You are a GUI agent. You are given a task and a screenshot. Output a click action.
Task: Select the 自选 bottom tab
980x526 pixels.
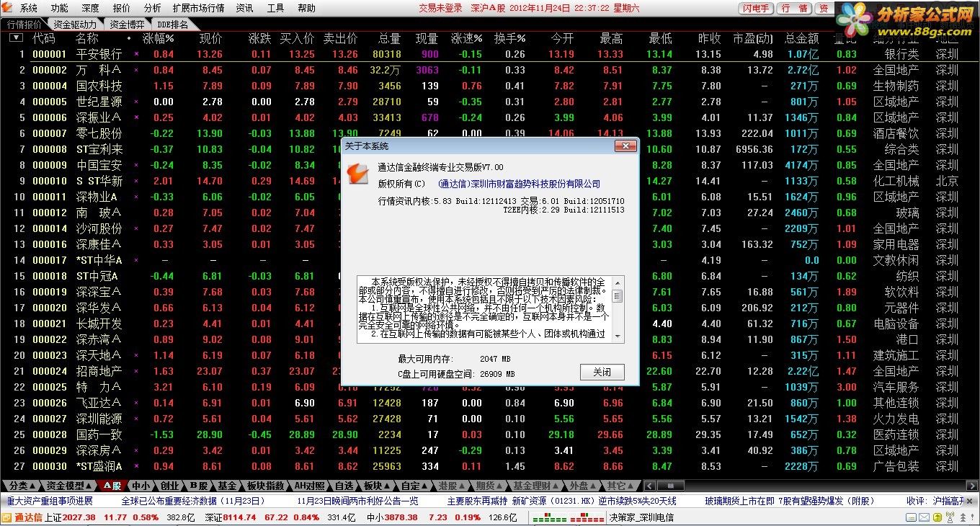click(x=344, y=486)
